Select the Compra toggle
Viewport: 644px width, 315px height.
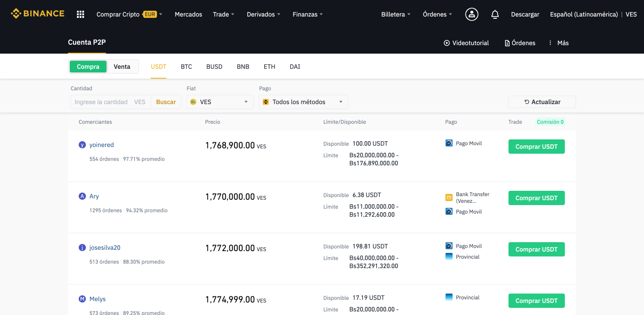(x=88, y=67)
